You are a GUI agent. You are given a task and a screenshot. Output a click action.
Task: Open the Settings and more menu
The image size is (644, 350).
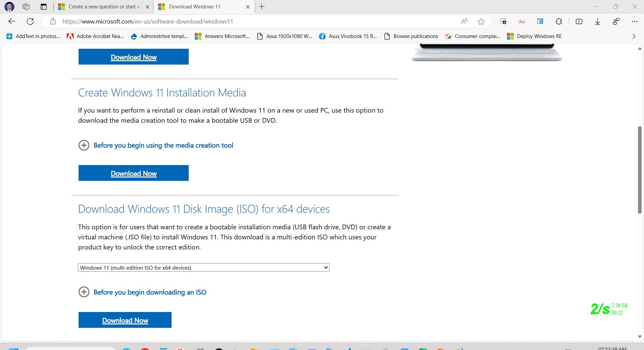pyautogui.click(x=634, y=22)
